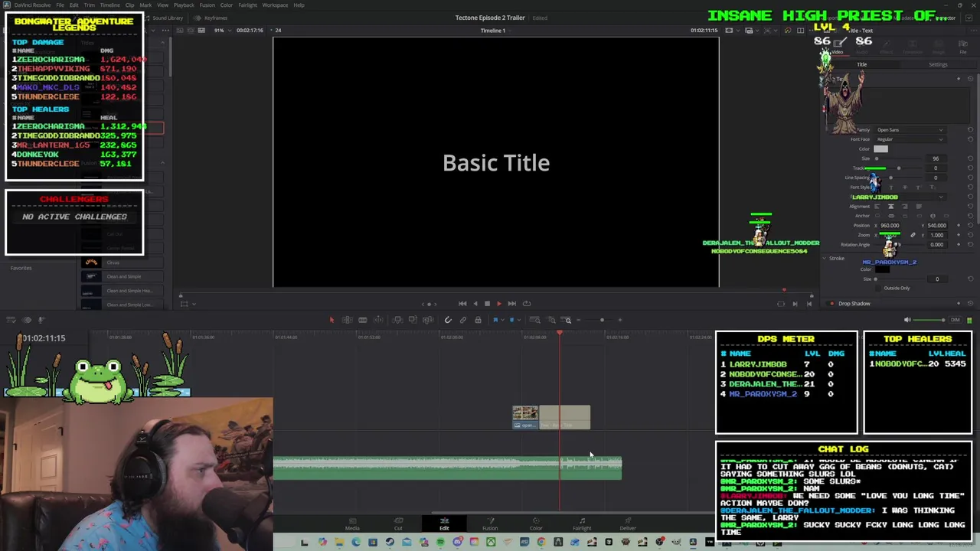Select the title clip on the video track
Screen dimensions: 980x551
(565, 417)
